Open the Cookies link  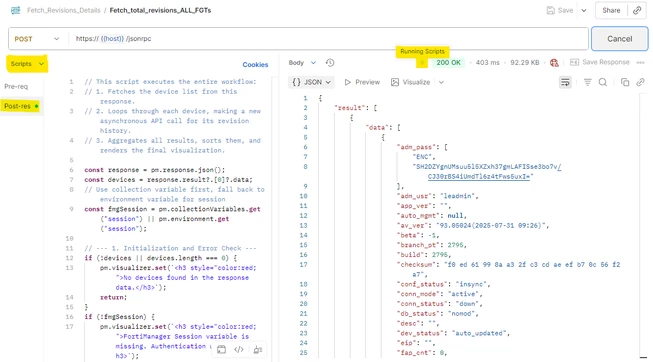click(x=255, y=65)
